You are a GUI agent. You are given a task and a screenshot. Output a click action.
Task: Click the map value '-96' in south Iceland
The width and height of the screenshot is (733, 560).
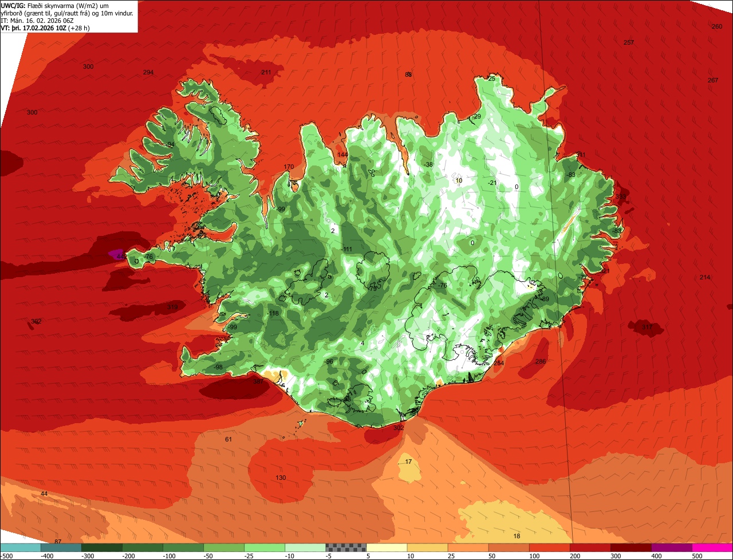tap(329, 361)
